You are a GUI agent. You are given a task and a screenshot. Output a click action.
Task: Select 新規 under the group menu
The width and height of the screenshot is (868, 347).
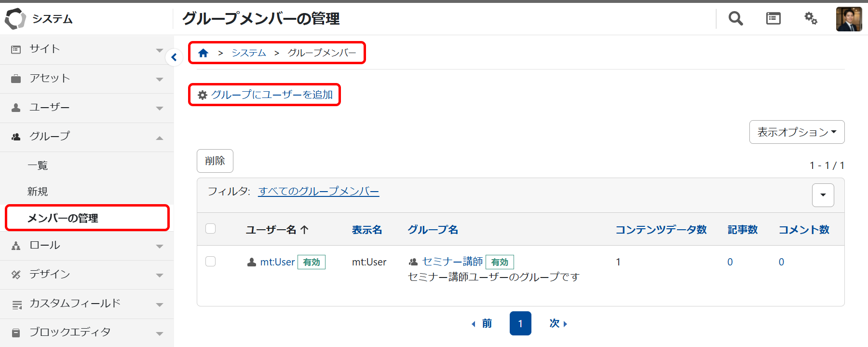pos(38,192)
